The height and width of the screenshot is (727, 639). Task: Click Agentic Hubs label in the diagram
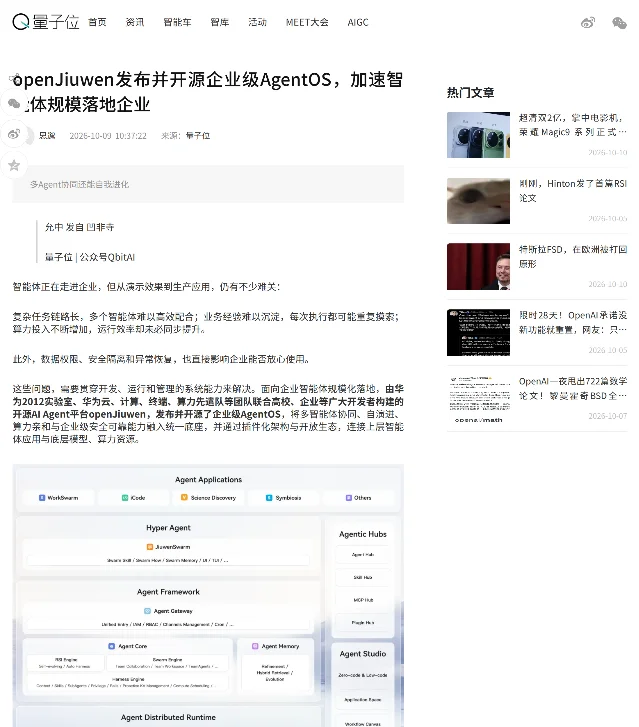pos(363,534)
